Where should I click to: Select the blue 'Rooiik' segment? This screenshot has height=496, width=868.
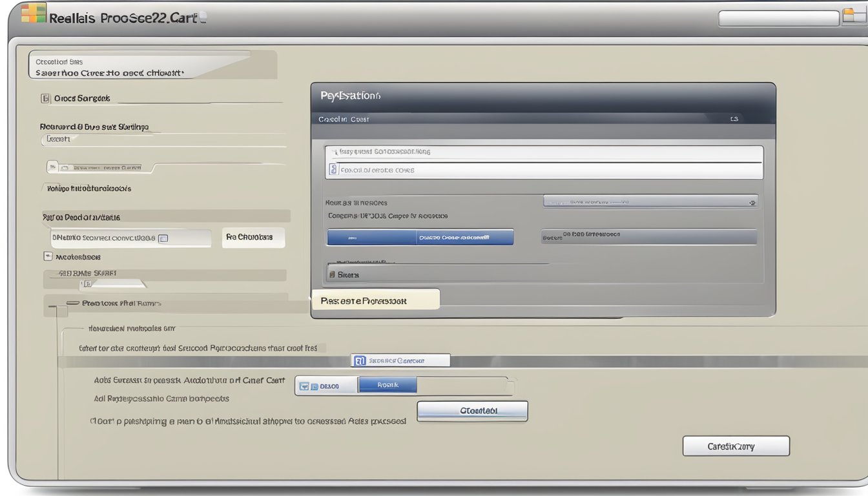(387, 386)
